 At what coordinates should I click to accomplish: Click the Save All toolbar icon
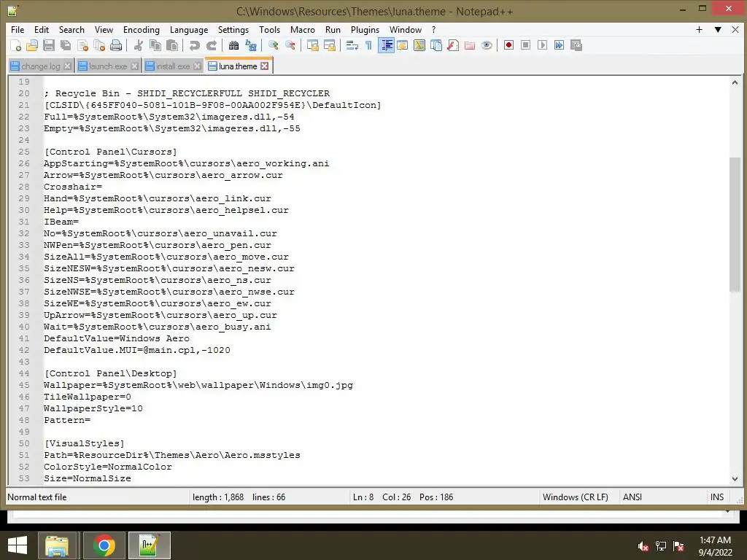pyautogui.click(x=66, y=45)
